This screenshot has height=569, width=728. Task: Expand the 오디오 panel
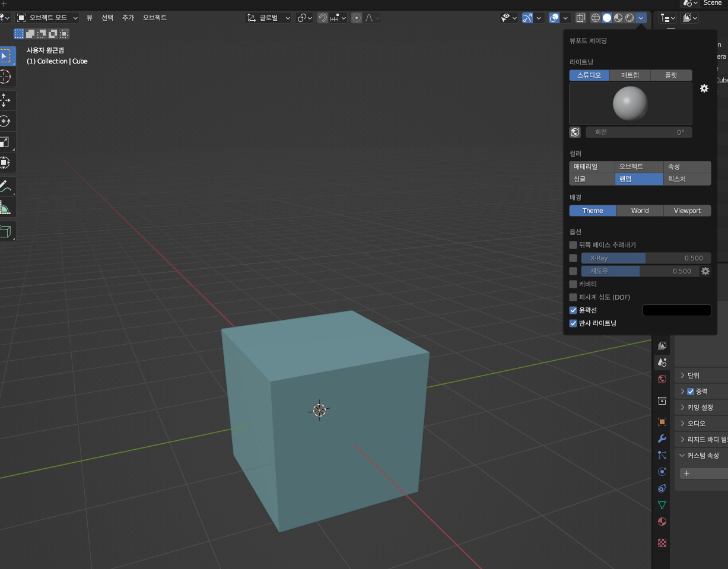pyautogui.click(x=702, y=424)
